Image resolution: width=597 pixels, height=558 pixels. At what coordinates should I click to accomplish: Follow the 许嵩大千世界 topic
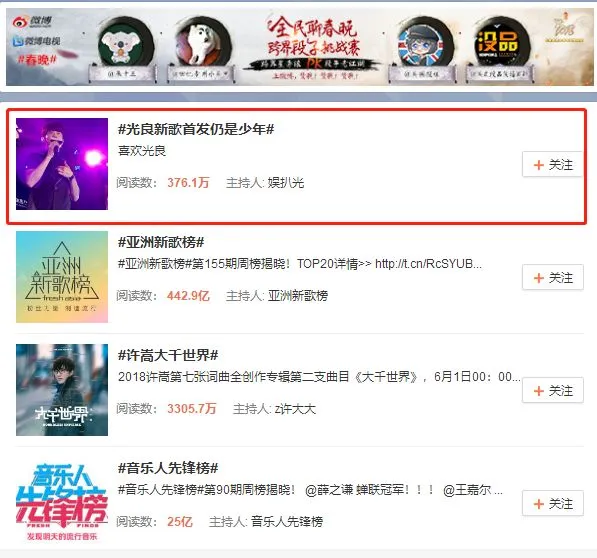[552, 390]
